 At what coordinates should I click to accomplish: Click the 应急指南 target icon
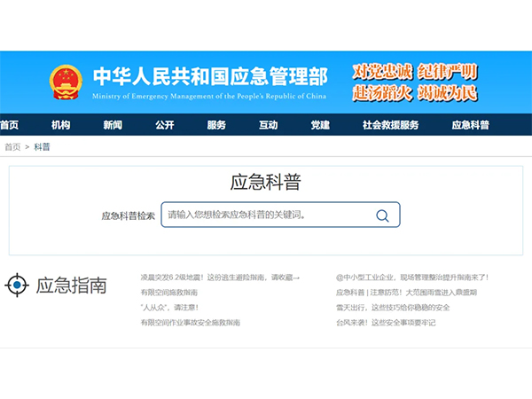pyautogui.click(x=17, y=285)
